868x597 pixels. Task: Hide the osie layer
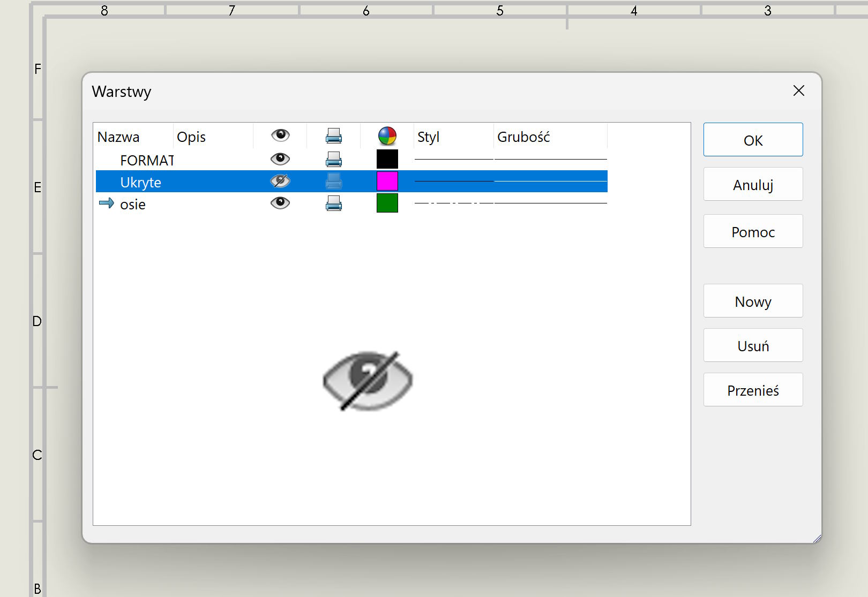pos(280,203)
